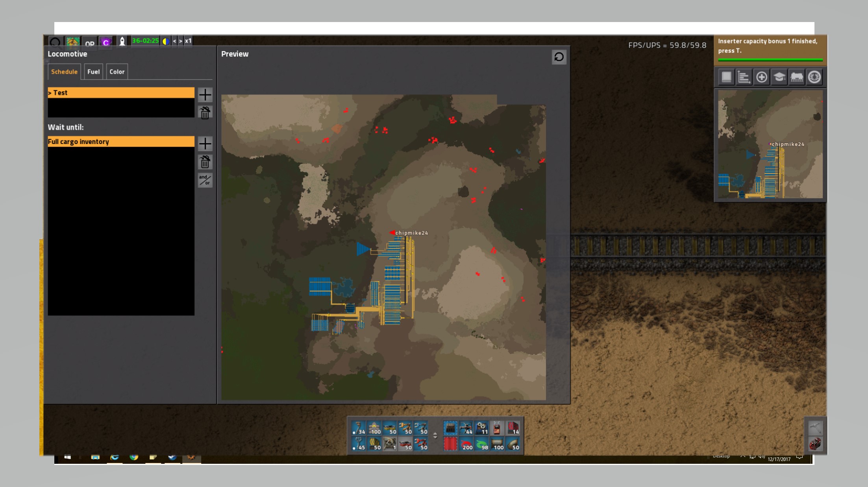This screenshot has width=868, height=487.
Task: Open Chrome from the taskbar
Action: 134,457
